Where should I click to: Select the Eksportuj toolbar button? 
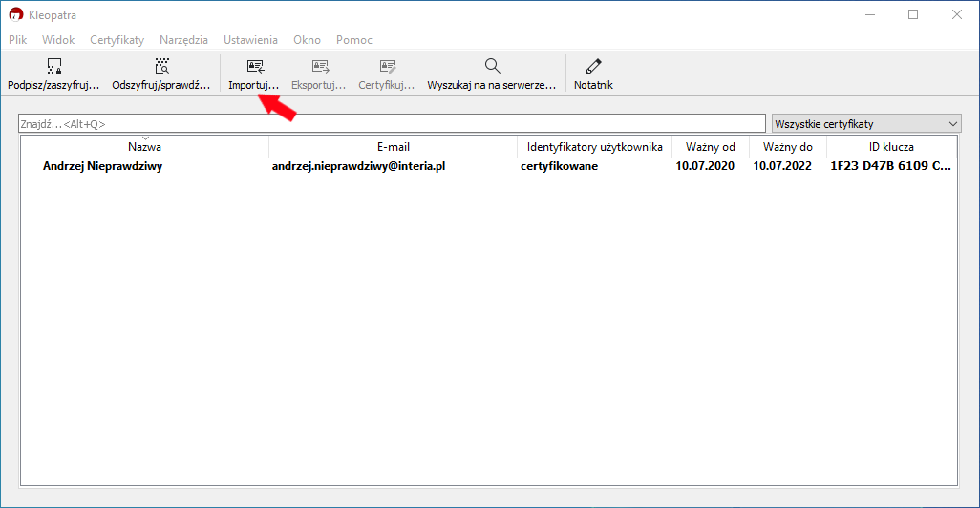click(x=319, y=74)
